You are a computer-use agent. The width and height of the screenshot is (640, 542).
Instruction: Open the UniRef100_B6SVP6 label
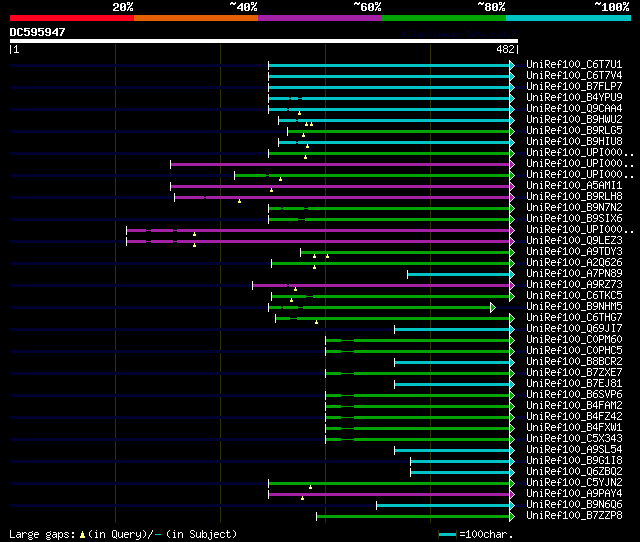pyautogui.click(x=574, y=395)
